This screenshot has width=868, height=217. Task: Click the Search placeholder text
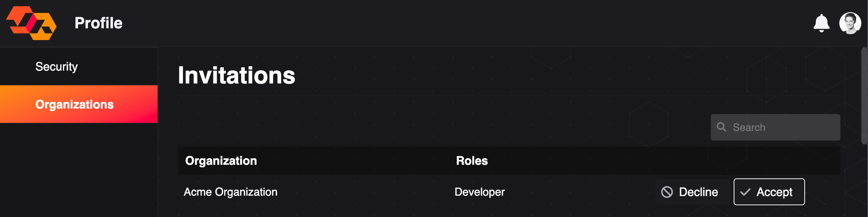(x=749, y=127)
